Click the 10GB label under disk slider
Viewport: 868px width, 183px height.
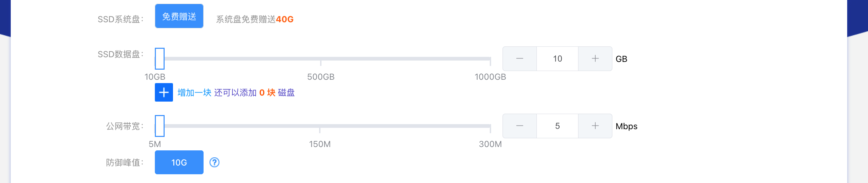(155, 77)
